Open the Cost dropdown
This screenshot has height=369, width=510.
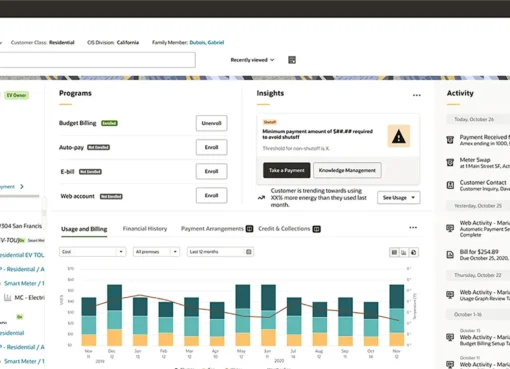point(92,252)
